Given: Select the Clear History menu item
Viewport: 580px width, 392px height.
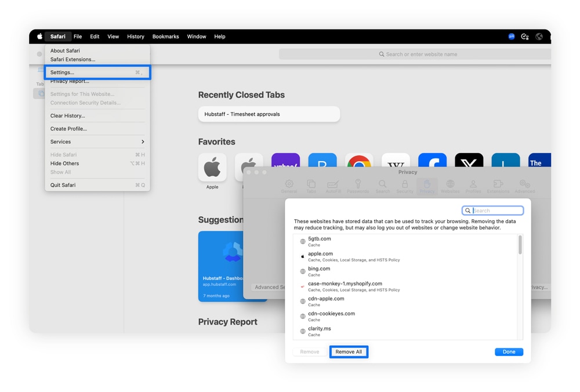Looking at the screenshot, I should coord(66,116).
